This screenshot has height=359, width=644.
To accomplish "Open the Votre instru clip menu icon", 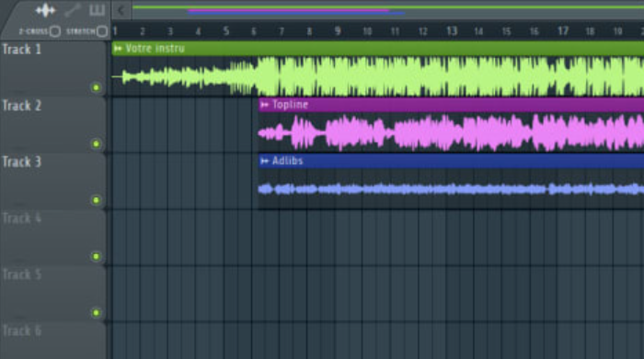I will coord(119,49).
